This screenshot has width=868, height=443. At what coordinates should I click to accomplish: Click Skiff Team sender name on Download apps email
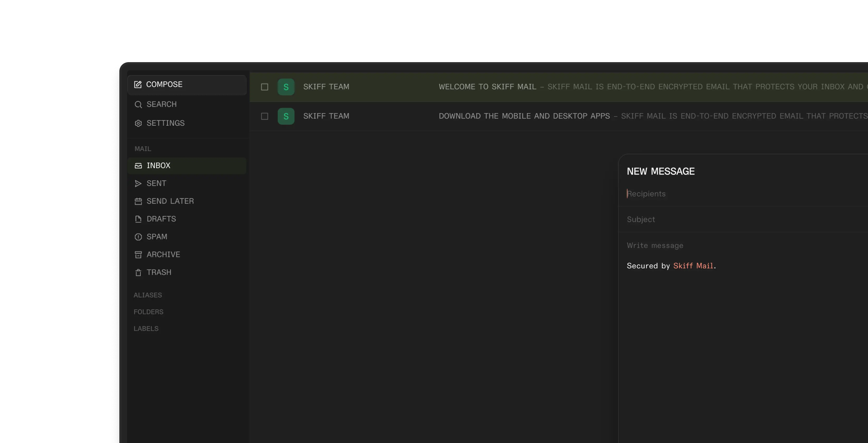click(326, 116)
